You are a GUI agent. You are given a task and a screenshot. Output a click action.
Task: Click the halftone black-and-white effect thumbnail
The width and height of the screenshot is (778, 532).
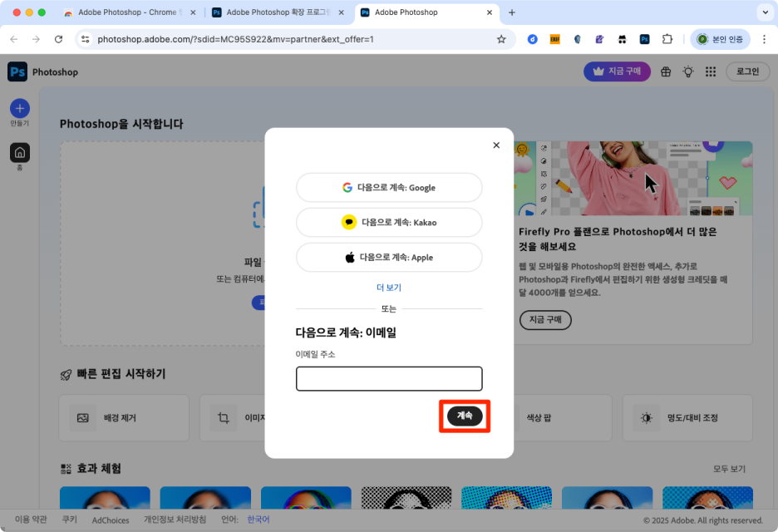click(406, 498)
